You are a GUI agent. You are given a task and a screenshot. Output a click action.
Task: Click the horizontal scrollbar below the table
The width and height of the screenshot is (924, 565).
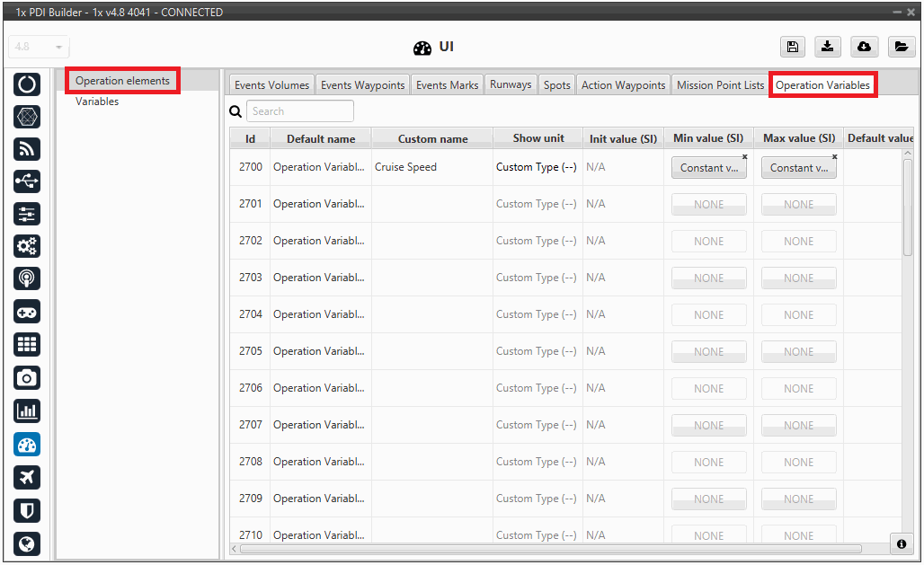550,548
